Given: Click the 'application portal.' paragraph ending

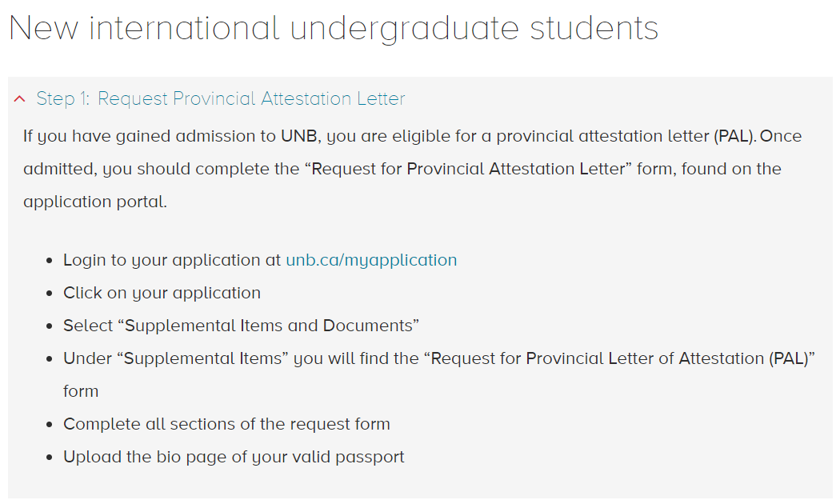Looking at the screenshot, I should point(95,202).
